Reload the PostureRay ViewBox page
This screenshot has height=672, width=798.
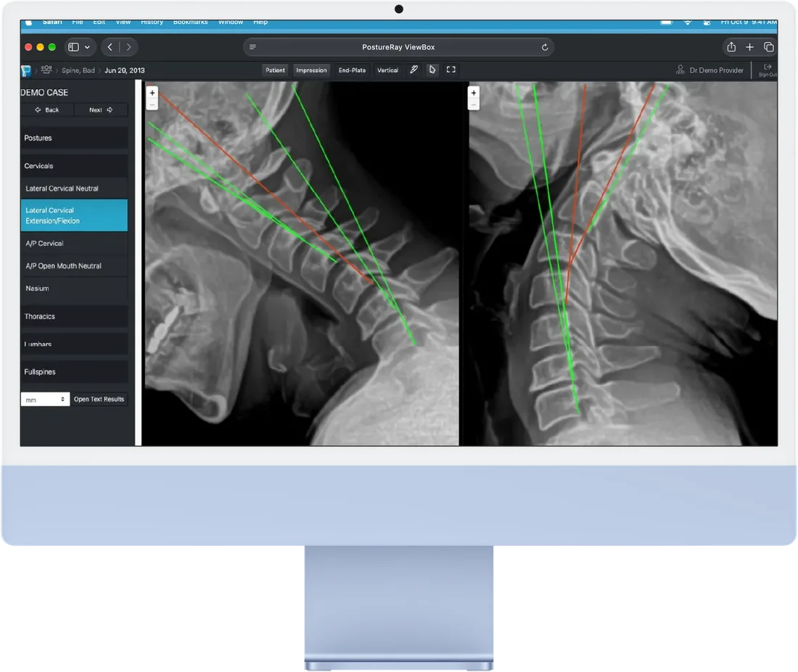tap(545, 47)
